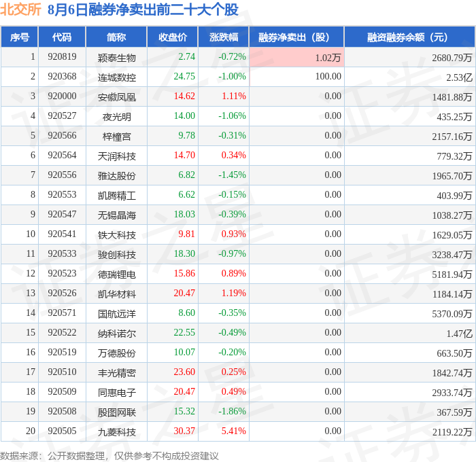Click the 九菱科技 5.41% gain value
Screen dimensions: 476x462
tap(233, 431)
